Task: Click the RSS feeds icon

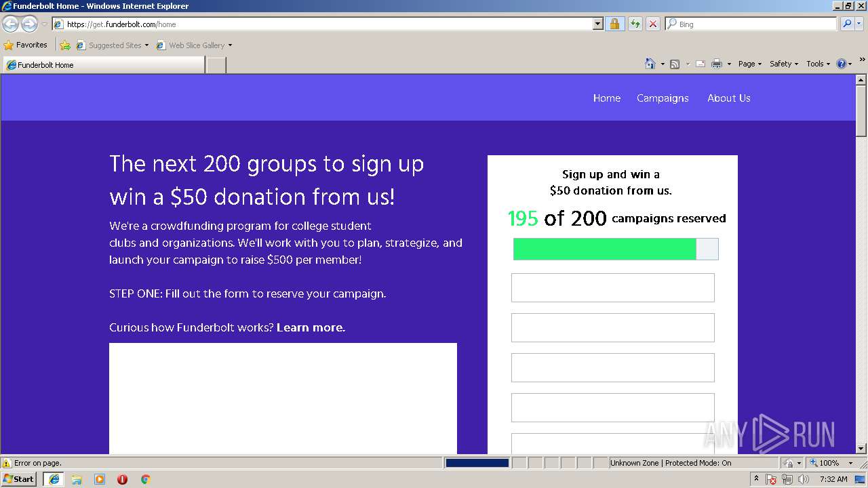Action: 675,64
